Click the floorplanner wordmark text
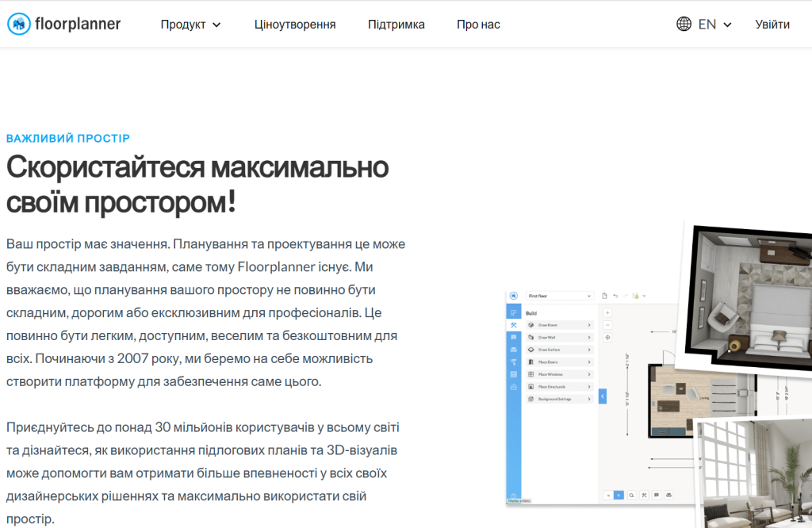The height and width of the screenshot is (528, 812). 78,24
